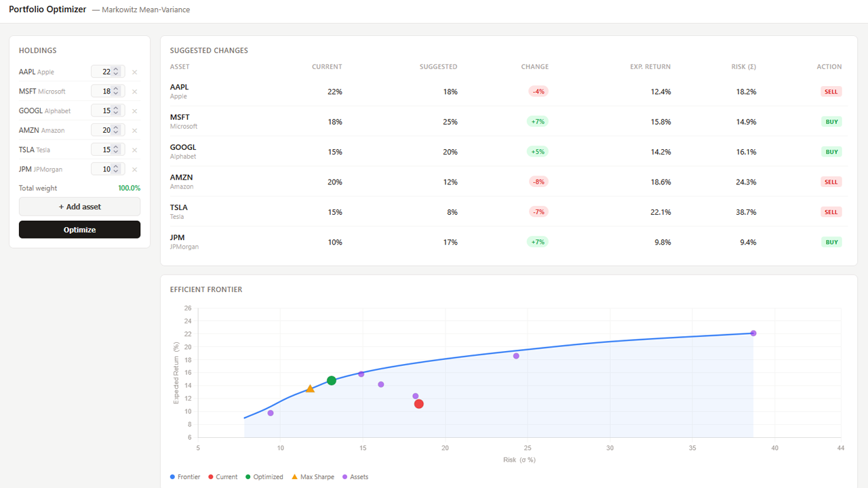Click the TSLA weight spinner arrows

pos(116,150)
